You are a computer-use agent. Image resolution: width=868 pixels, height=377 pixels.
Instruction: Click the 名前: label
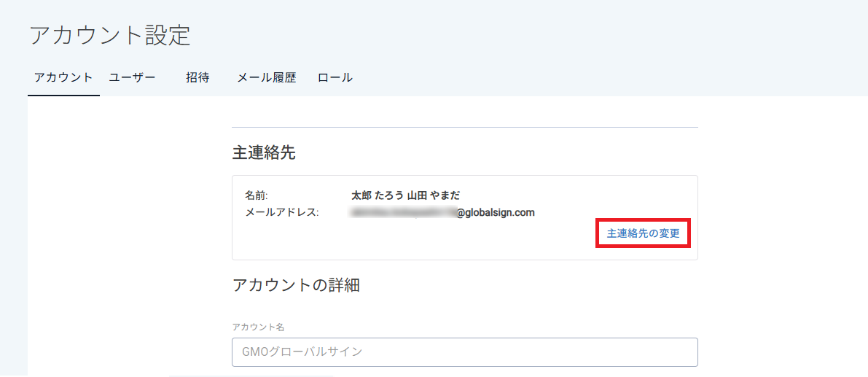257,195
